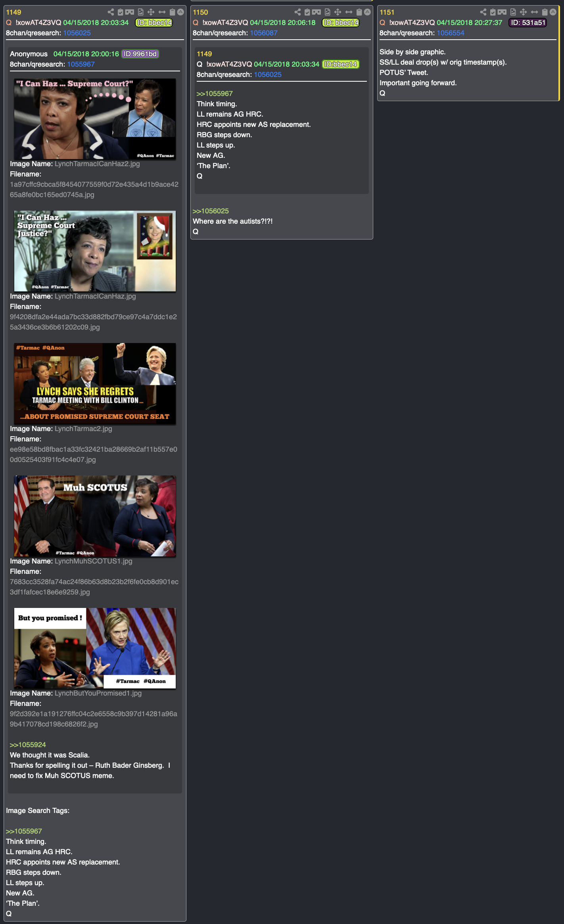The height and width of the screenshot is (924, 564).
Task: Click the plain clipboard icon on post 1151
Action: (545, 12)
